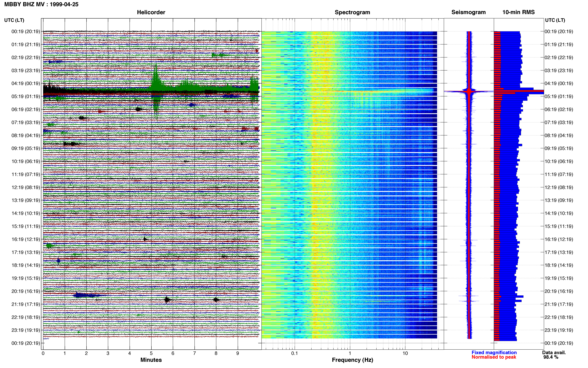Image resolution: width=588 pixels, height=368 pixels.
Task: Select left time label '04:19 (00:19)'
Action: tap(26, 83)
